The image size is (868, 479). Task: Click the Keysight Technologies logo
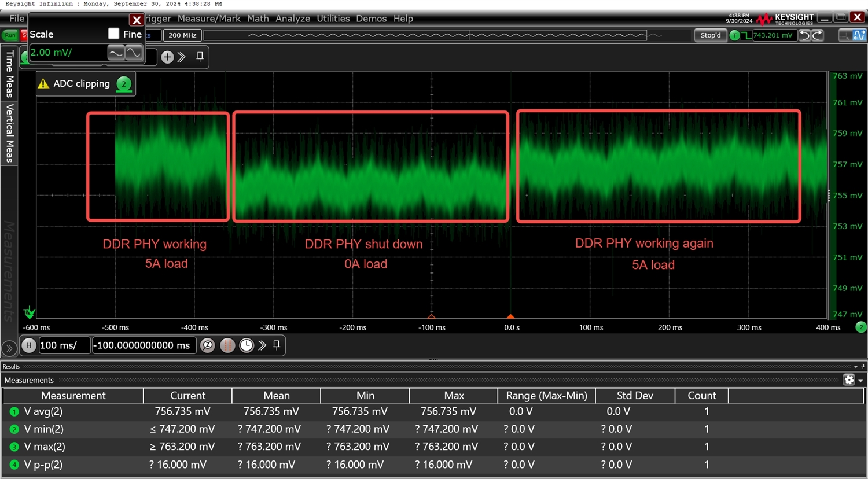[x=785, y=19]
